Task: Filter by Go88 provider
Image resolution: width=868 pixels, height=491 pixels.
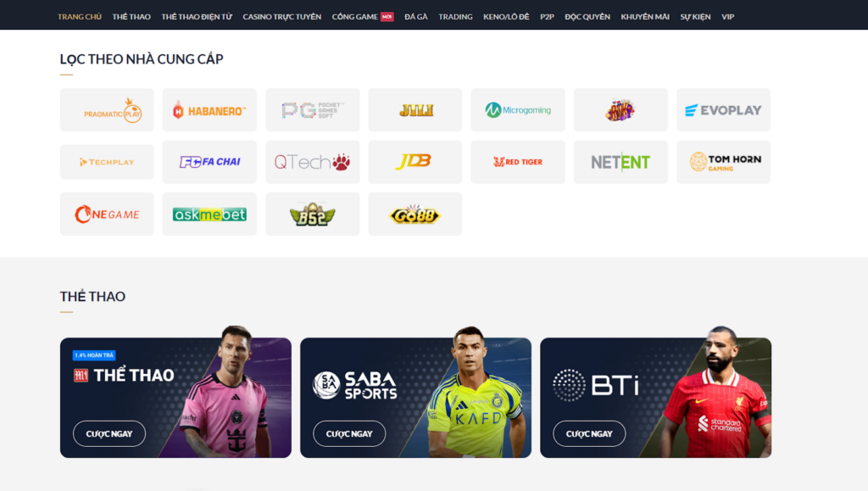Action: [415, 215]
